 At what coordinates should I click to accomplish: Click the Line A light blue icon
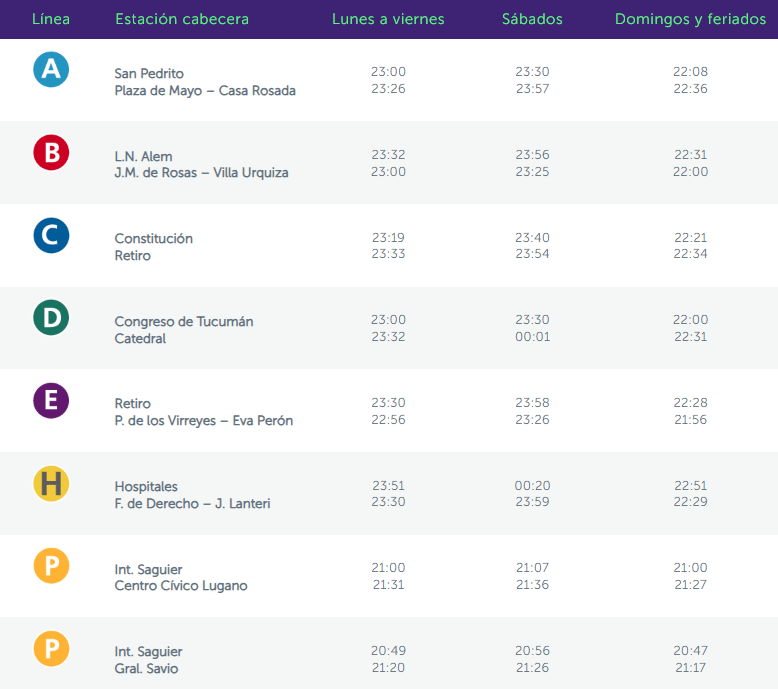(x=51, y=69)
